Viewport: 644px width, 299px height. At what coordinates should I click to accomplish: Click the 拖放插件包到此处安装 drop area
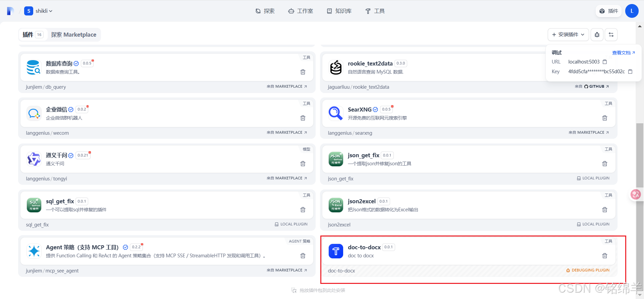point(318,290)
